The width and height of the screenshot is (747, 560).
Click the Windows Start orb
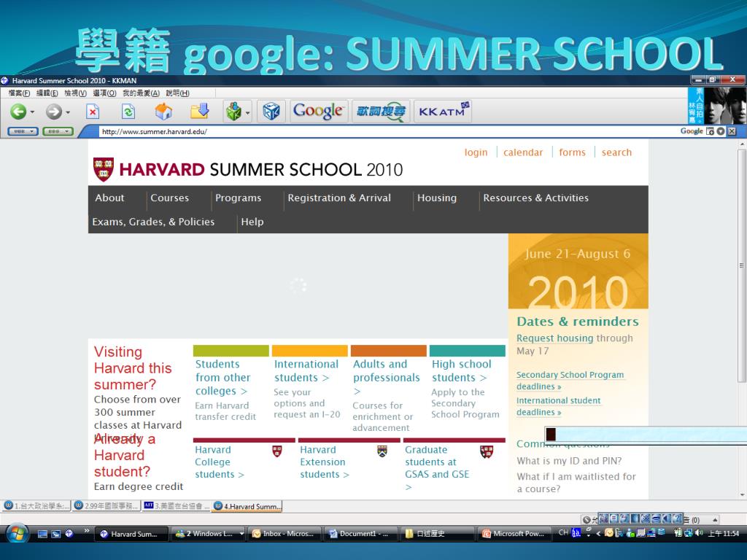[18, 533]
